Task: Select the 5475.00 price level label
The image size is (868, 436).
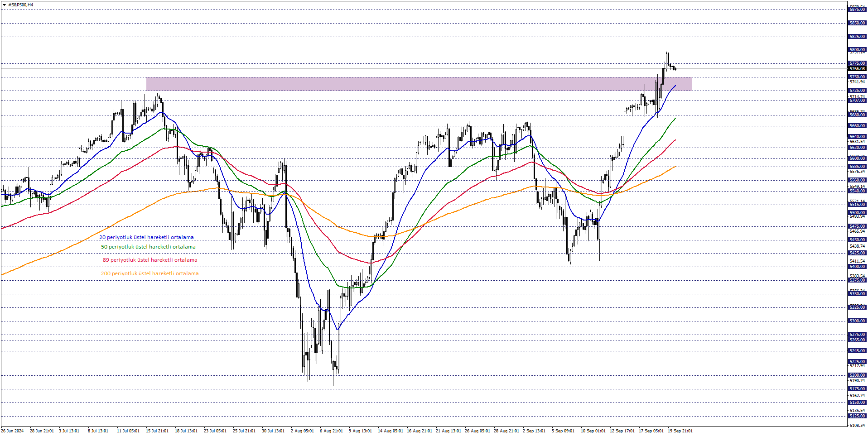Action: (x=857, y=226)
